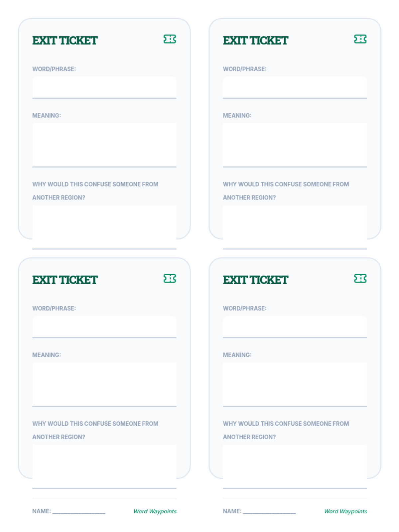Click confusion answer box in bottom-right ticket
The width and height of the screenshot is (399, 532).
(295, 467)
